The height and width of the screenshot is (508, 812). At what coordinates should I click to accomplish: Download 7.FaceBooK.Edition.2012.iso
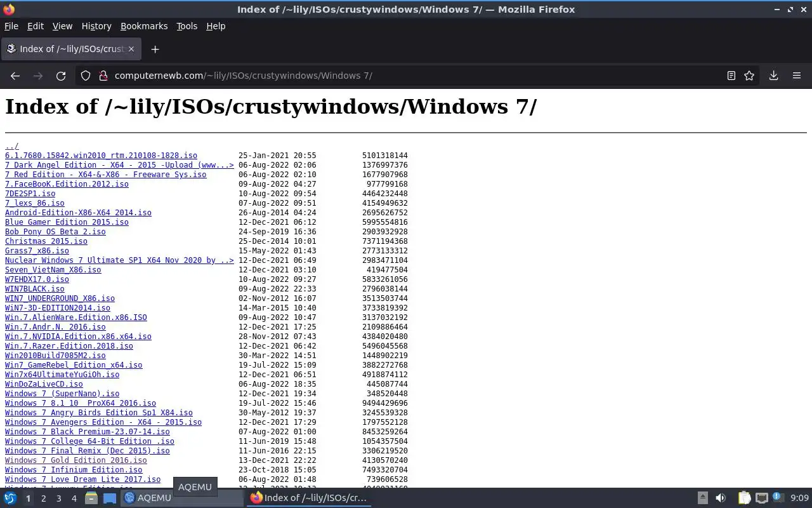click(67, 184)
